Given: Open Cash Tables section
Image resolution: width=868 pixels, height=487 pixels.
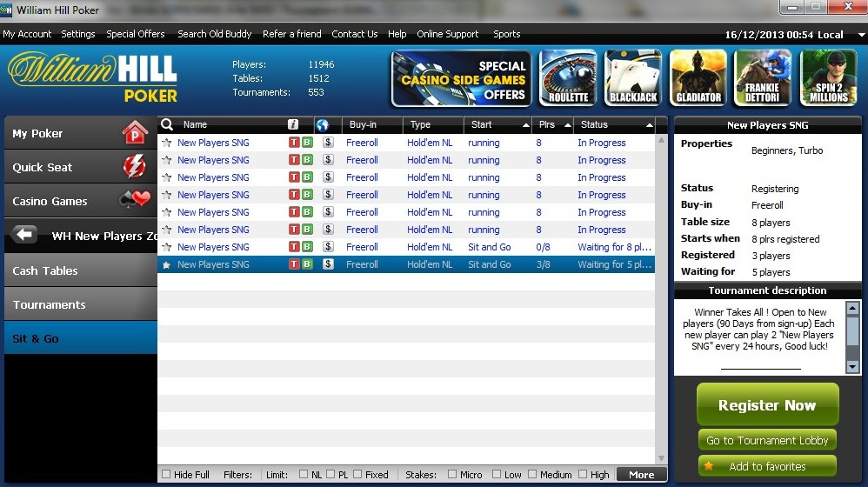Looking at the screenshot, I should (x=81, y=270).
